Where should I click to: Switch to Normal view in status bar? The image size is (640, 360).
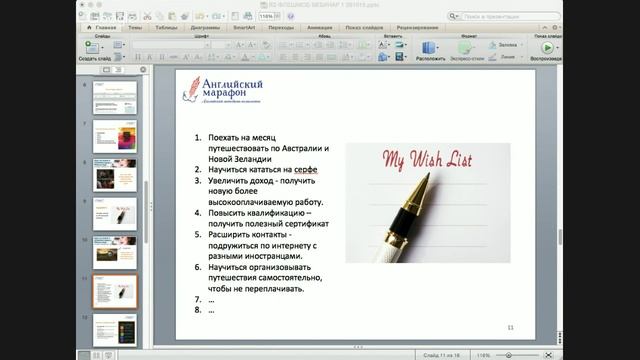point(84,356)
